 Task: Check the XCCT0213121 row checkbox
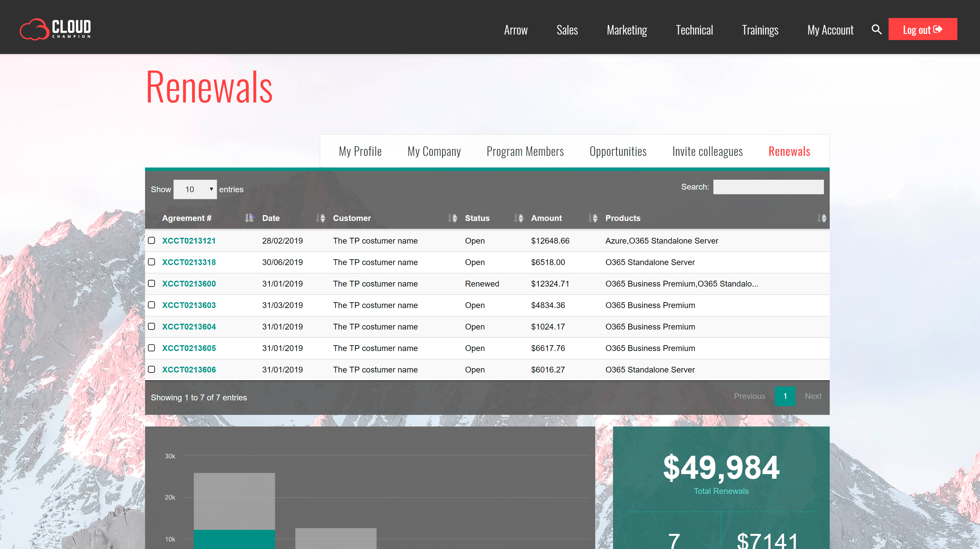(x=151, y=241)
